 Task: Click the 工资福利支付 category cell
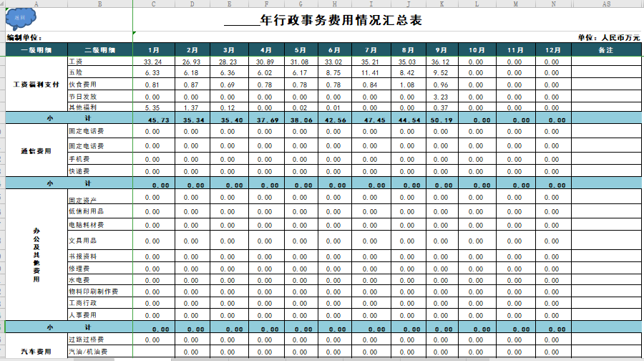(x=36, y=84)
